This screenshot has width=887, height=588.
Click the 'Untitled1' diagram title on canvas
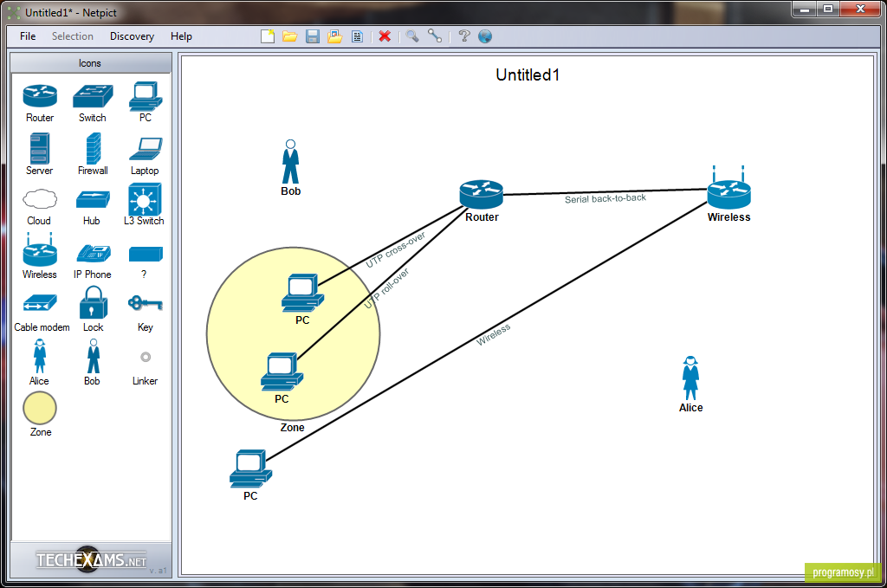pos(528,74)
